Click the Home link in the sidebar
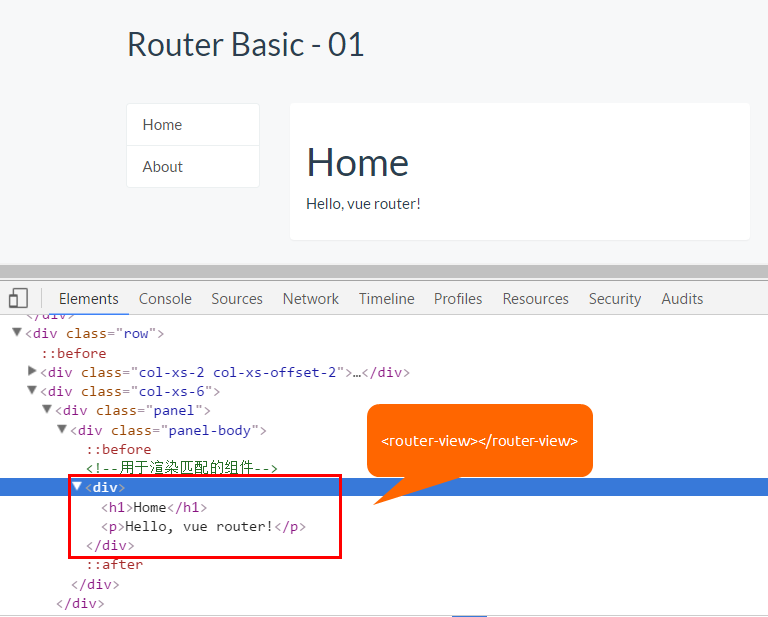Screen dimensions: 768x617 (193, 125)
